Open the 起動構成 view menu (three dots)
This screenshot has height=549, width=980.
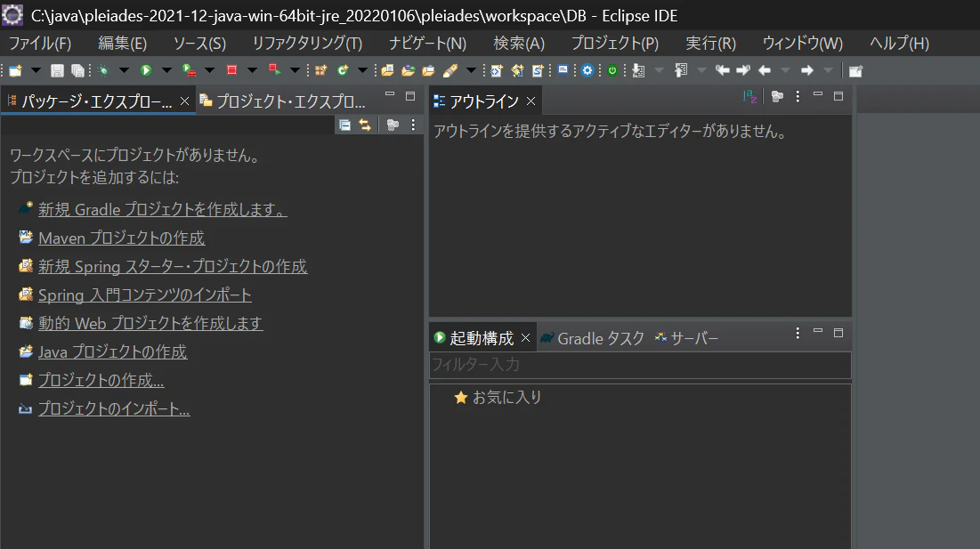[x=798, y=333]
